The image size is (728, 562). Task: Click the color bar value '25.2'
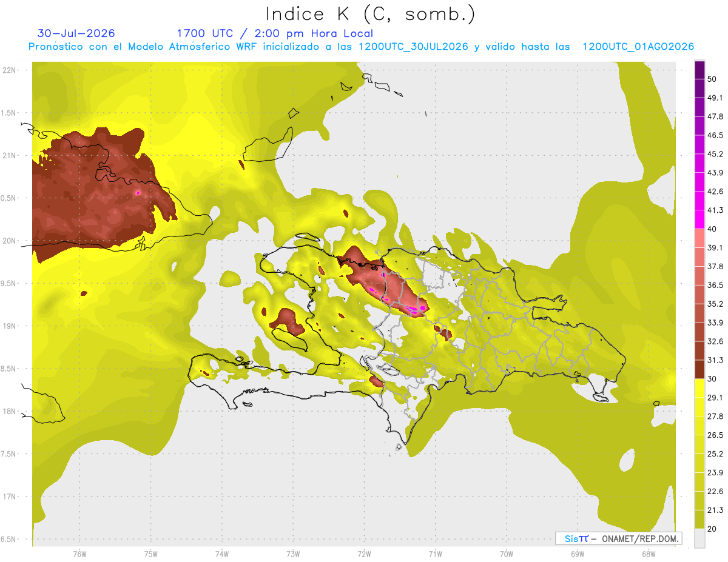(715, 454)
